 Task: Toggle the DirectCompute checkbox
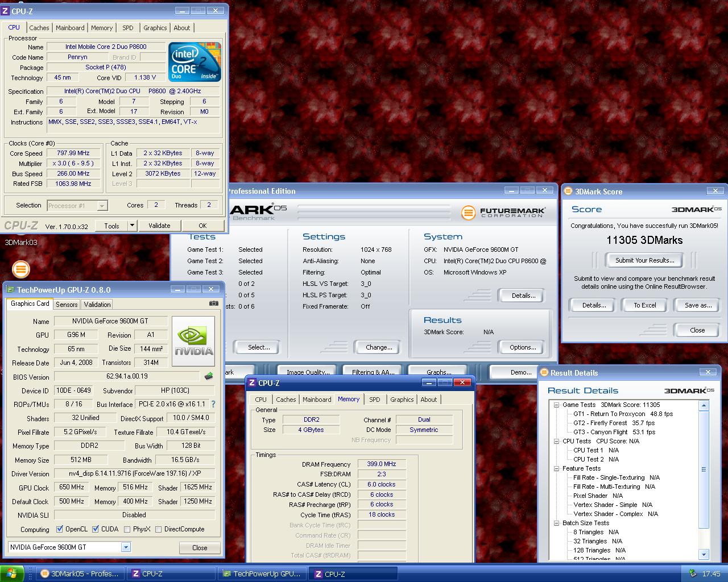coord(159,529)
